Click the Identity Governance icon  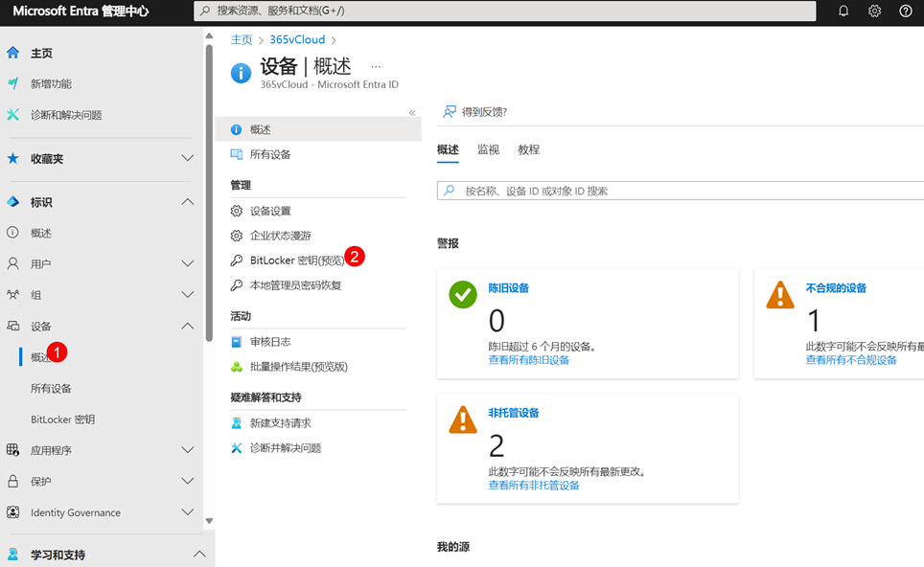point(12,512)
